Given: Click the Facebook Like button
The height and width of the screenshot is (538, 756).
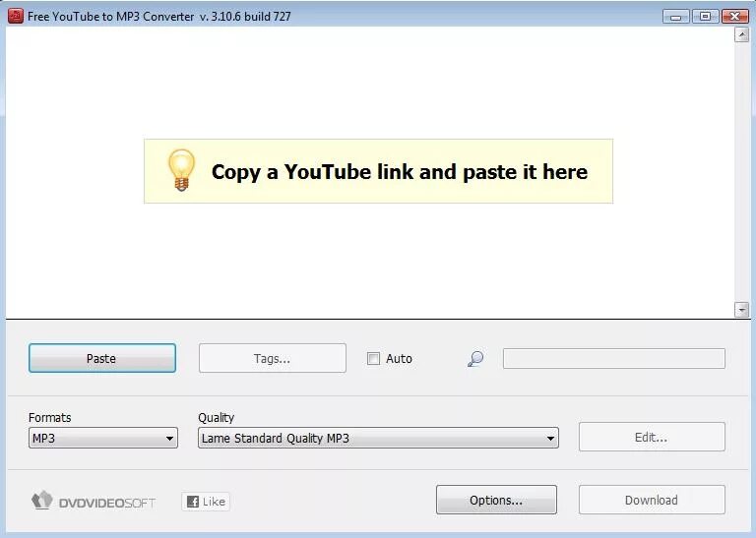Looking at the screenshot, I should [206, 502].
